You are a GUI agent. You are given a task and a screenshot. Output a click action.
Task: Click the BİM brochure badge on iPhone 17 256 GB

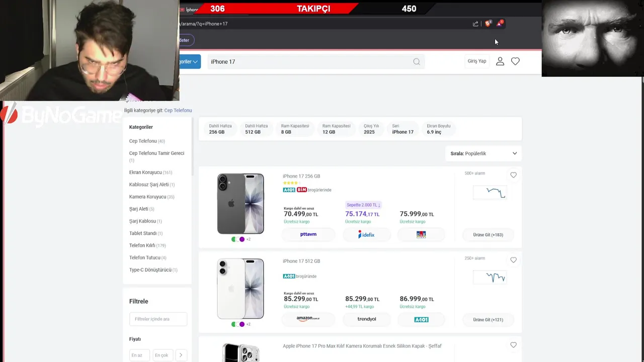coord(302,190)
